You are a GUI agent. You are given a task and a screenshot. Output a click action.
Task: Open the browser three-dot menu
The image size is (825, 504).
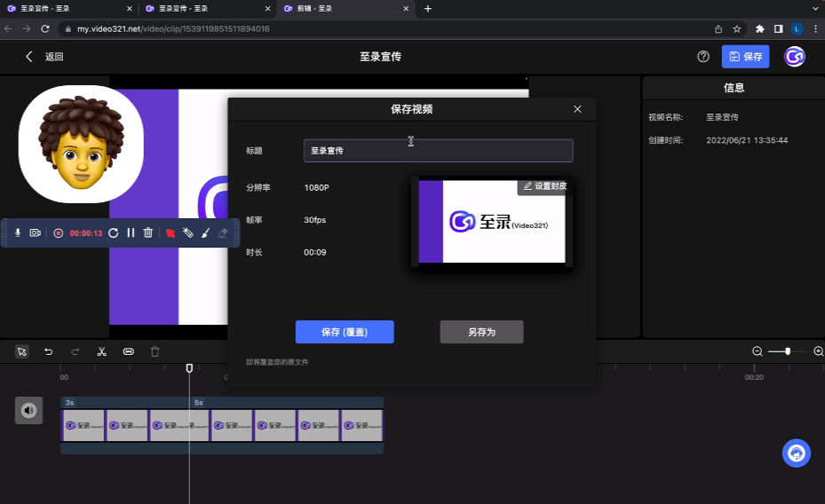815,29
